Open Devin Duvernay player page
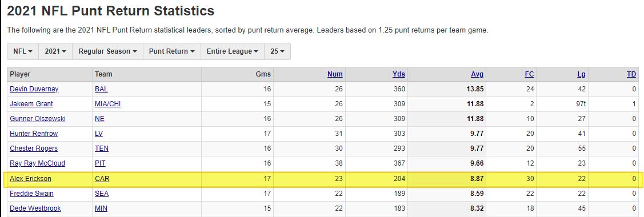Viewport: 644px width, 217px height. (x=35, y=89)
